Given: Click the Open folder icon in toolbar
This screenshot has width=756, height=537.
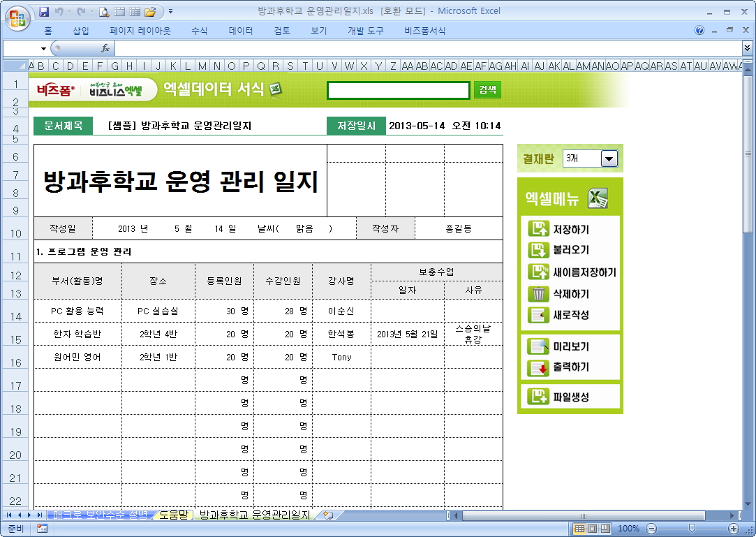Looking at the screenshot, I should tap(150, 12).
